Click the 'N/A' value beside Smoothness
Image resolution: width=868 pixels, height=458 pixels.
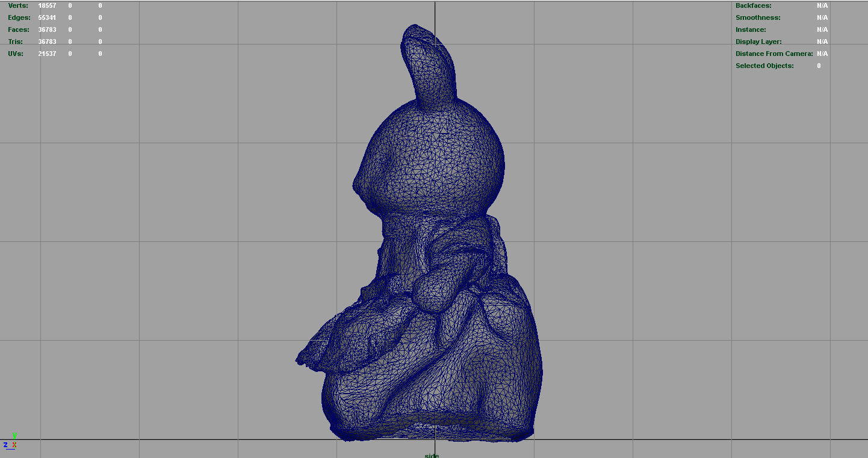click(822, 17)
